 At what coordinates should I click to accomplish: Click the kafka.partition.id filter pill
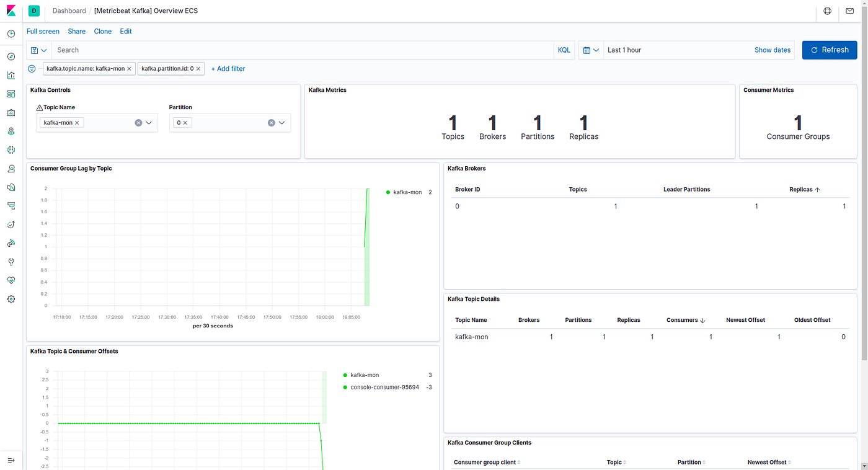coord(167,68)
